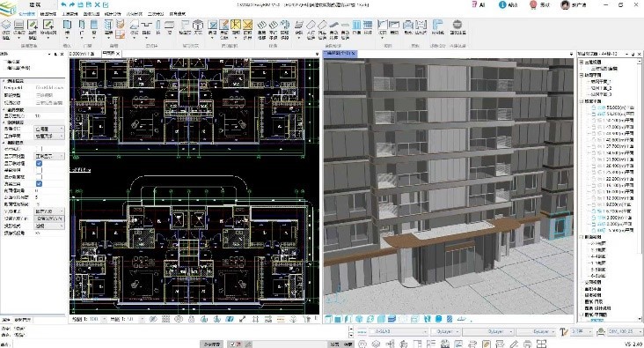
Task: Click the gray round badge icon ending the ribbon
Action: click(457, 25)
